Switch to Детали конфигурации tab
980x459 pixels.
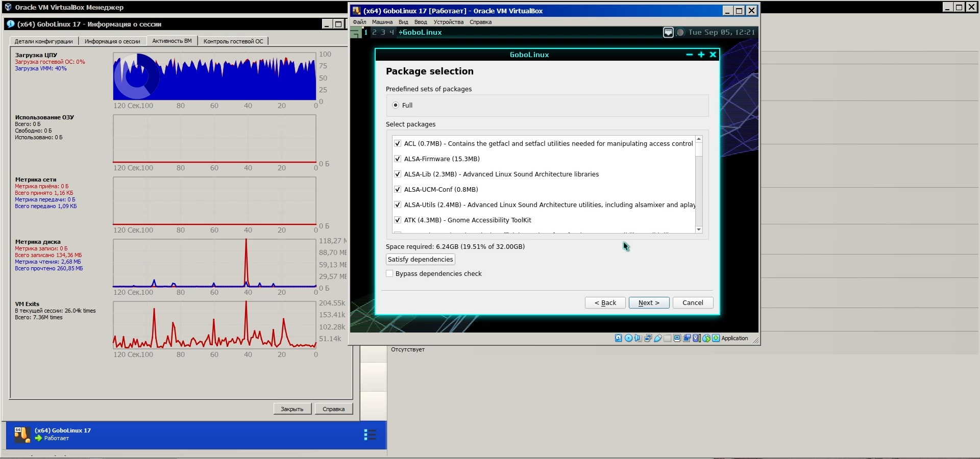pos(43,41)
